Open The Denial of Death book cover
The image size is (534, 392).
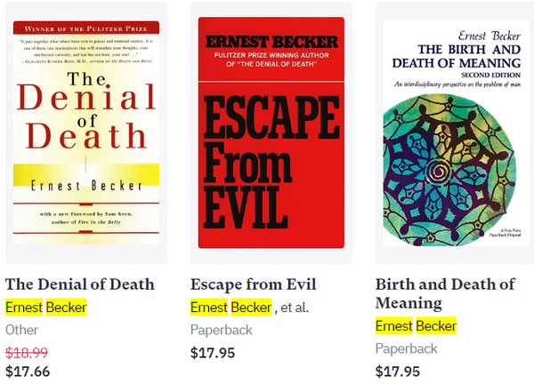point(86,133)
